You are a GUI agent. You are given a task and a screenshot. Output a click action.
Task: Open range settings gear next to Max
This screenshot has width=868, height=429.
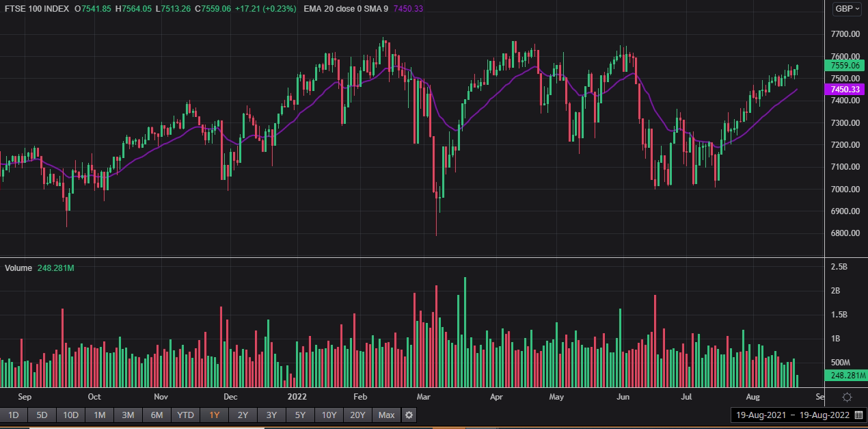click(x=409, y=415)
